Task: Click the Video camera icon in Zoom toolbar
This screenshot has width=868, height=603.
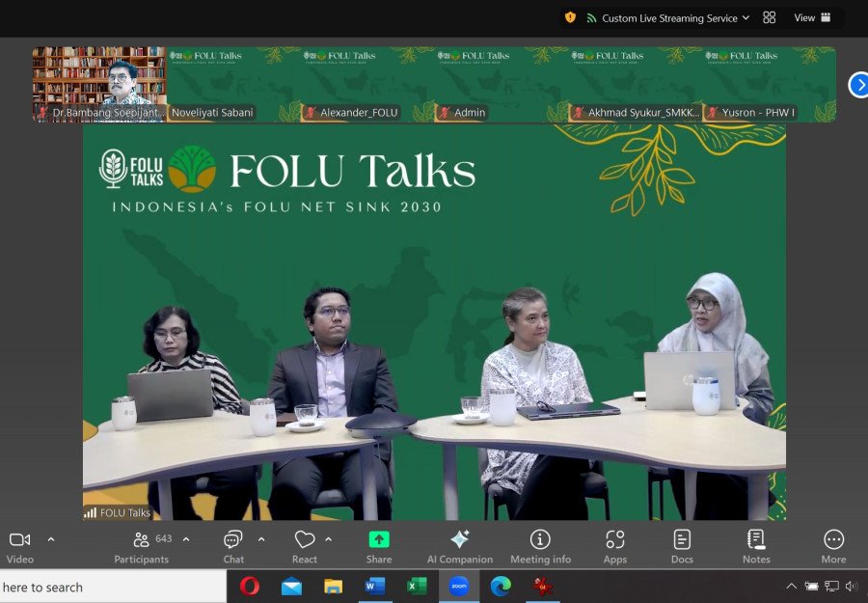Action: 20,539
